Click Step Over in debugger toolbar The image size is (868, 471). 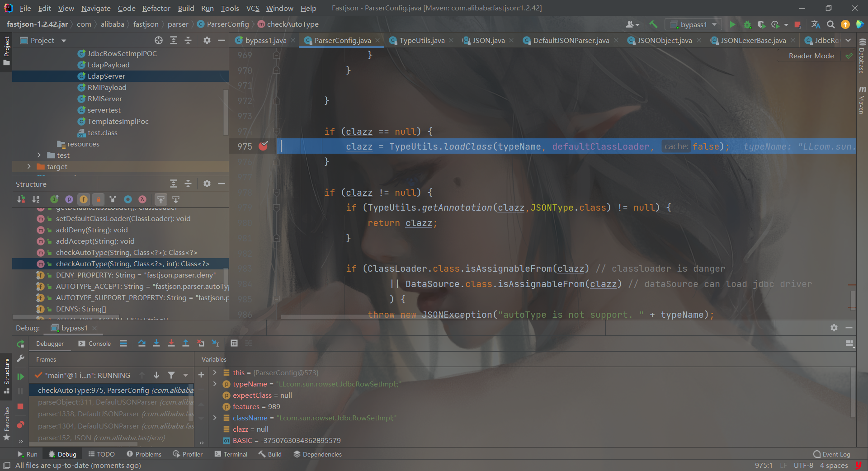142,344
